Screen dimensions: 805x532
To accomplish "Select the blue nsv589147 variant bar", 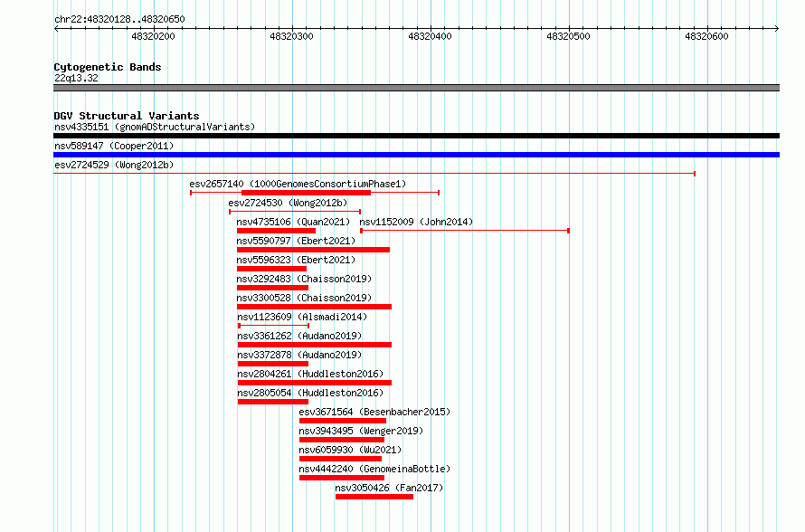I will [416, 155].
